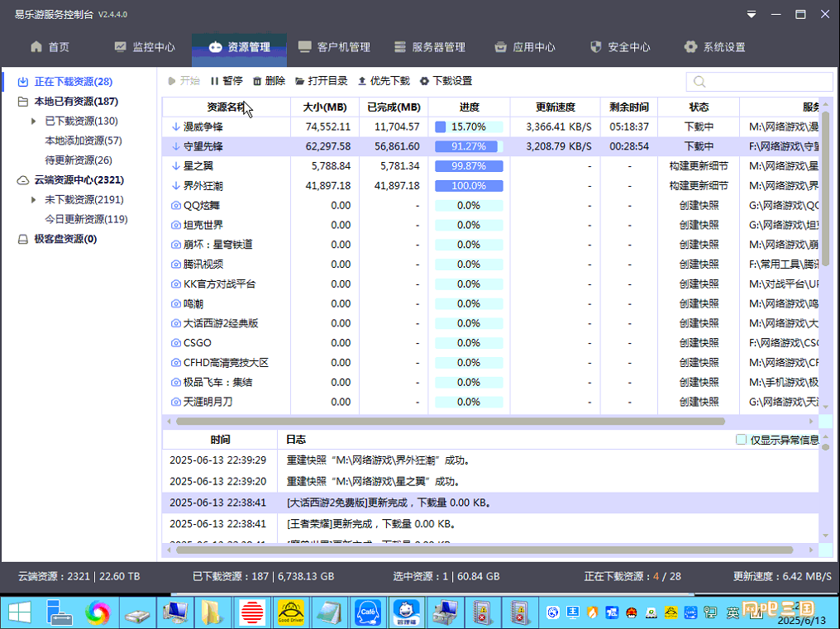Click snapshot icon of CSGO row
Screen dimensions: 840x629
[176, 343]
